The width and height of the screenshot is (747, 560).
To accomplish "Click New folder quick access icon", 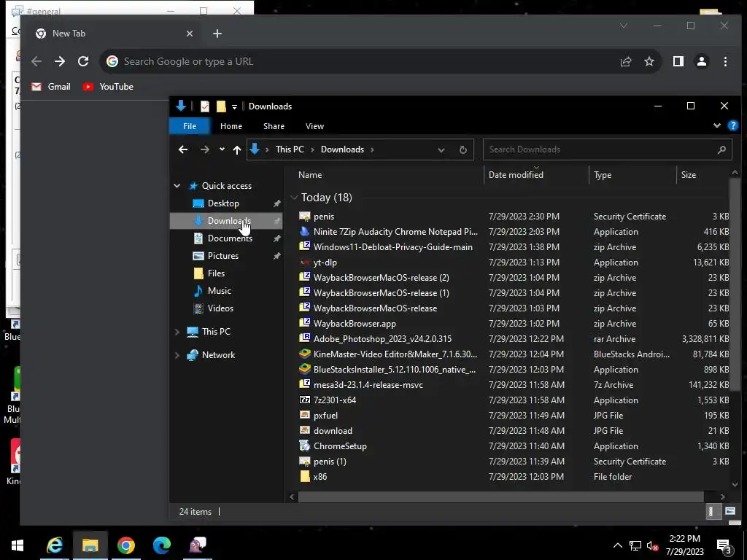I will tap(221, 106).
